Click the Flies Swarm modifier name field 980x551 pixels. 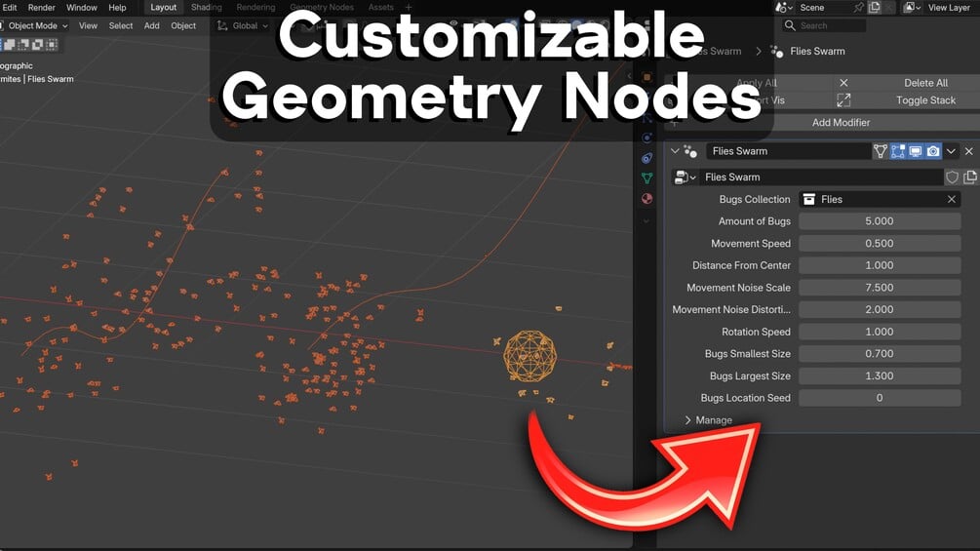point(788,151)
